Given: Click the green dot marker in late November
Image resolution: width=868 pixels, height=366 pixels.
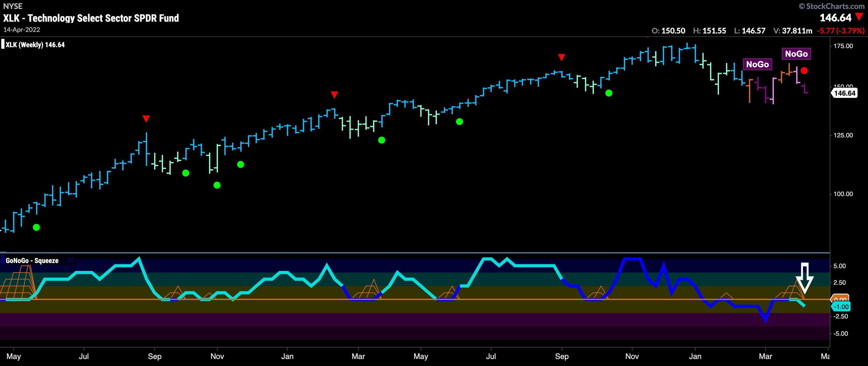Looking at the screenshot, I should point(241,164).
